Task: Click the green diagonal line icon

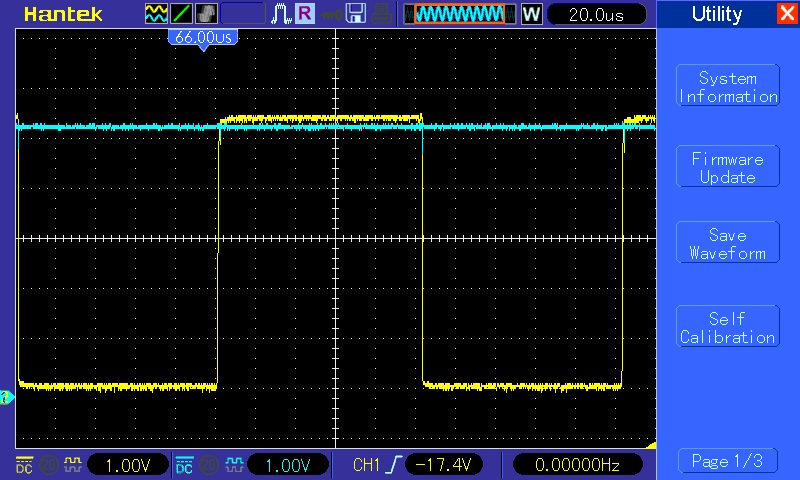Action: click(182, 14)
